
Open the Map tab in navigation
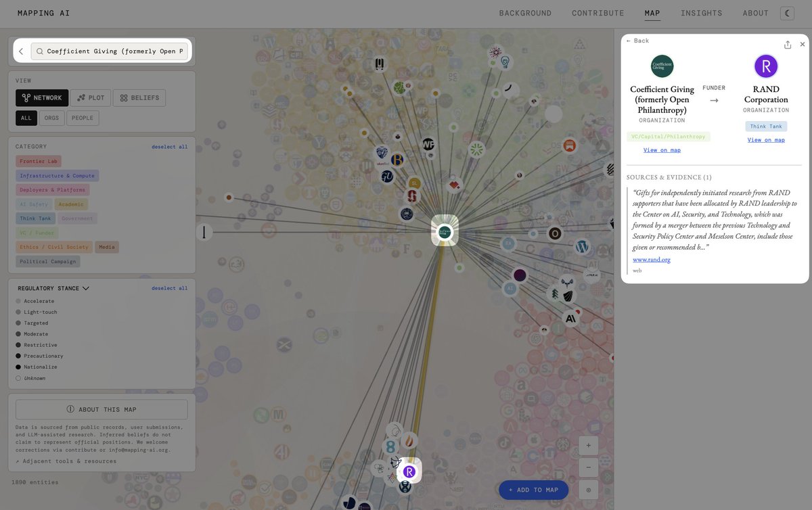(652, 13)
